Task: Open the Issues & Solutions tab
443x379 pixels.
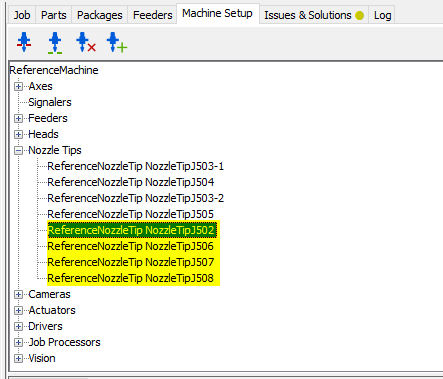Action: coord(314,15)
